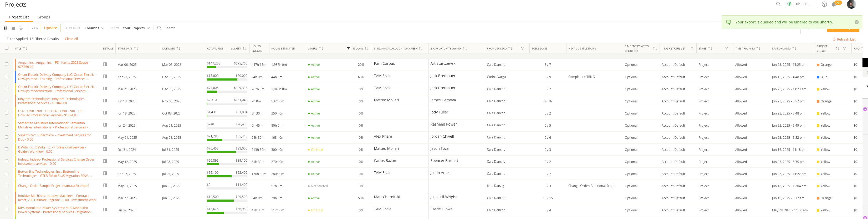Open details panel for Intuitive Machines row
Screen dimensions: 868x219
(105, 197)
